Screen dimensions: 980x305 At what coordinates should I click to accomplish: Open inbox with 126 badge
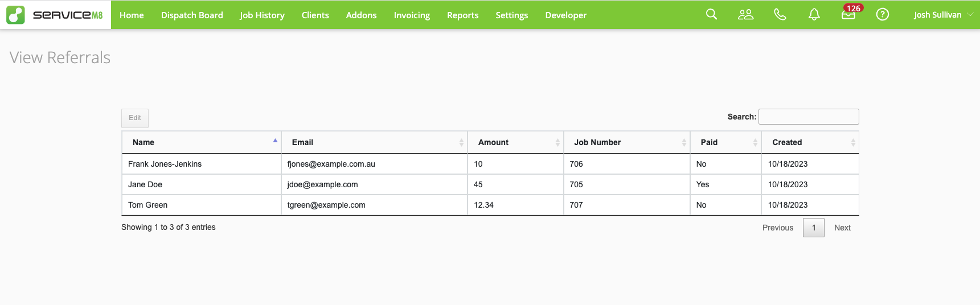pos(848,14)
